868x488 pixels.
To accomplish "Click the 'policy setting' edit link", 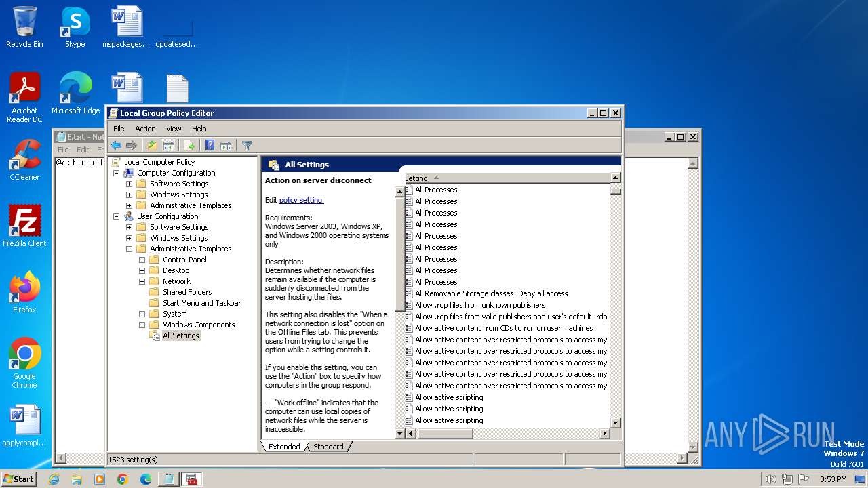I will click(x=301, y=200).
